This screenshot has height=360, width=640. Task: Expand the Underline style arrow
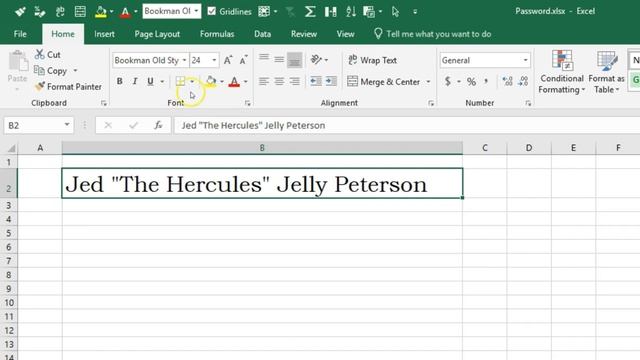162,82
